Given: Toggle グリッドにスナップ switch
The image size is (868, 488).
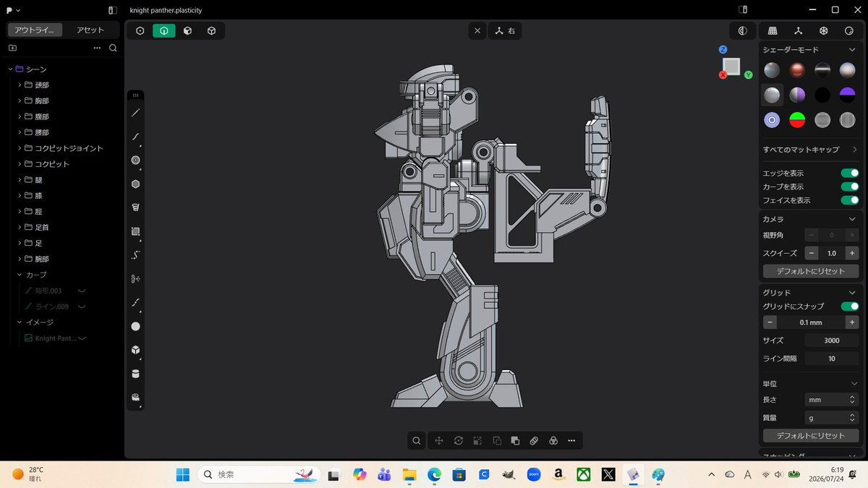Looking at the screenshot, I should (x=850, y=307).
